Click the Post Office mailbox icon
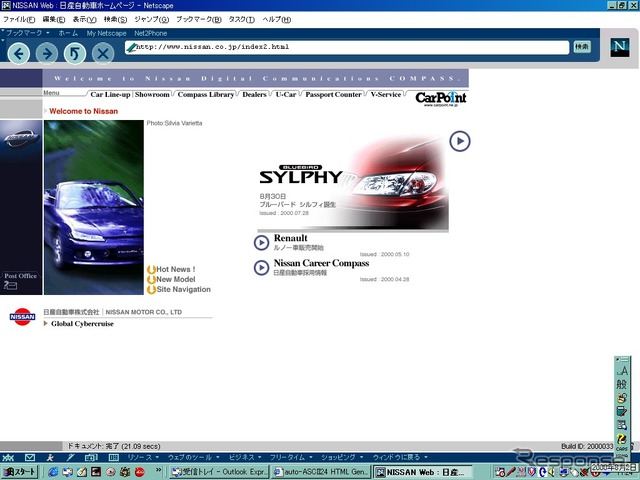Image resolution: width=640 pixels, height=480 pixels. [x=10, y=285]
